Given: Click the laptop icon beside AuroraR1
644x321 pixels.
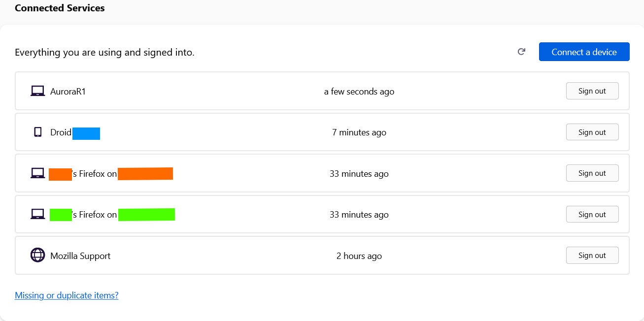Looking at the screenshot, I should point(38,91).
